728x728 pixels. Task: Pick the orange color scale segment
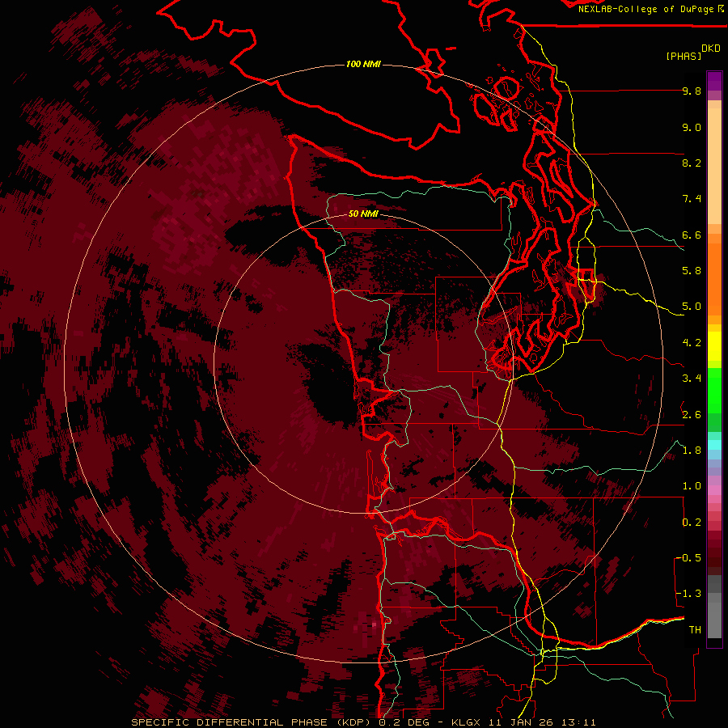point(714,278)
